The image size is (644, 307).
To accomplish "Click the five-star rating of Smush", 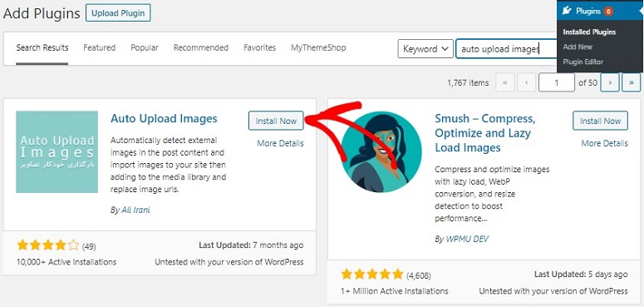I will tap(371, 274).
